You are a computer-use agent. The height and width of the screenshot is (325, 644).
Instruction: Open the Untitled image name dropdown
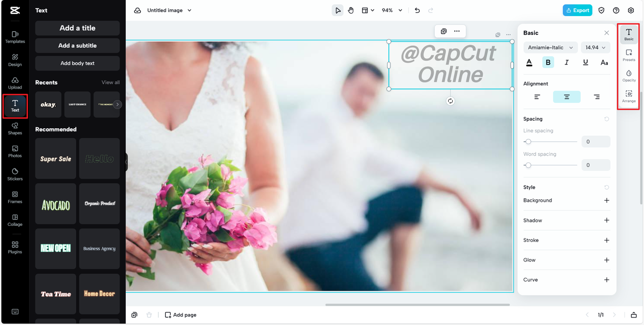169,10
